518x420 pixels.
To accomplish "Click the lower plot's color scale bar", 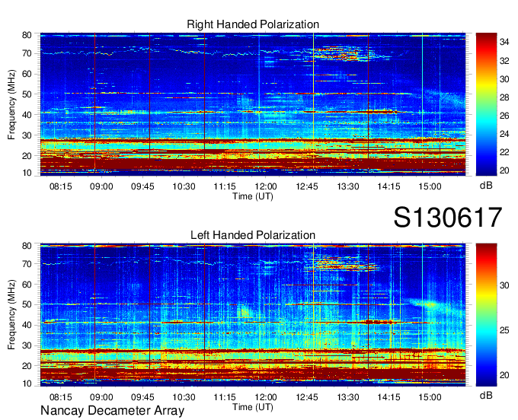I will 486,315.
